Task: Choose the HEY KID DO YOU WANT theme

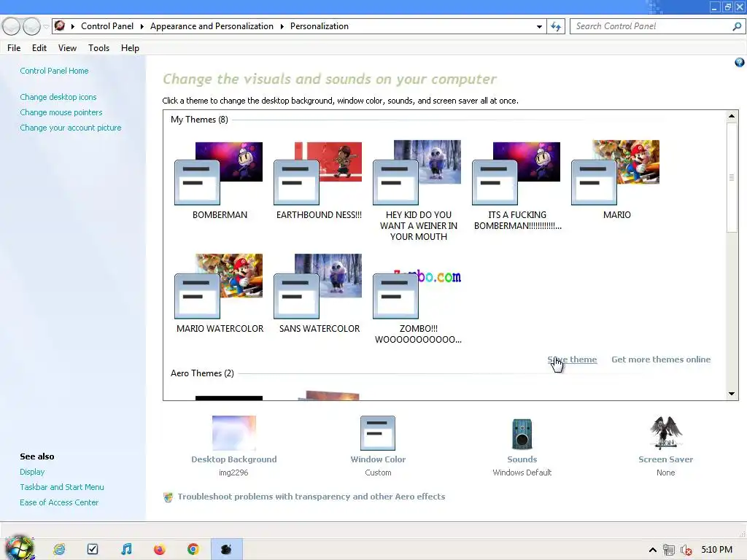Action: (x=418, y=190)
